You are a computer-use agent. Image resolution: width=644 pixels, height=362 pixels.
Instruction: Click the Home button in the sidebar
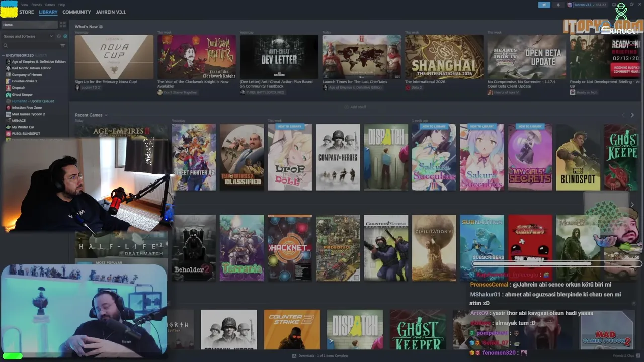tap(30, 25)
